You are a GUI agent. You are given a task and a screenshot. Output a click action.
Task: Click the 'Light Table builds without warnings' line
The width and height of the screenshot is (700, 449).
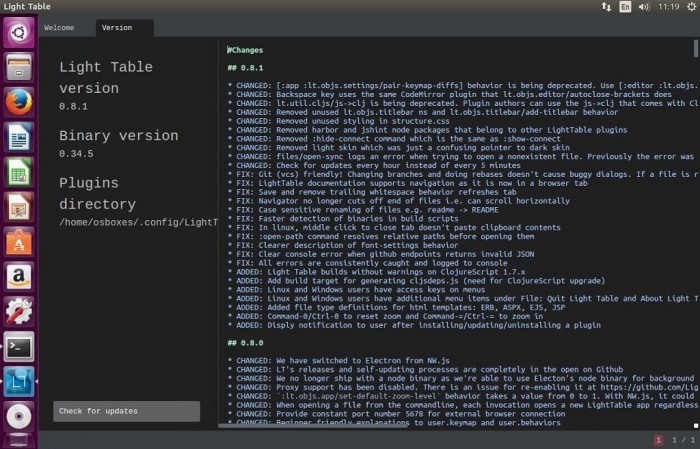tap(376, 272)
